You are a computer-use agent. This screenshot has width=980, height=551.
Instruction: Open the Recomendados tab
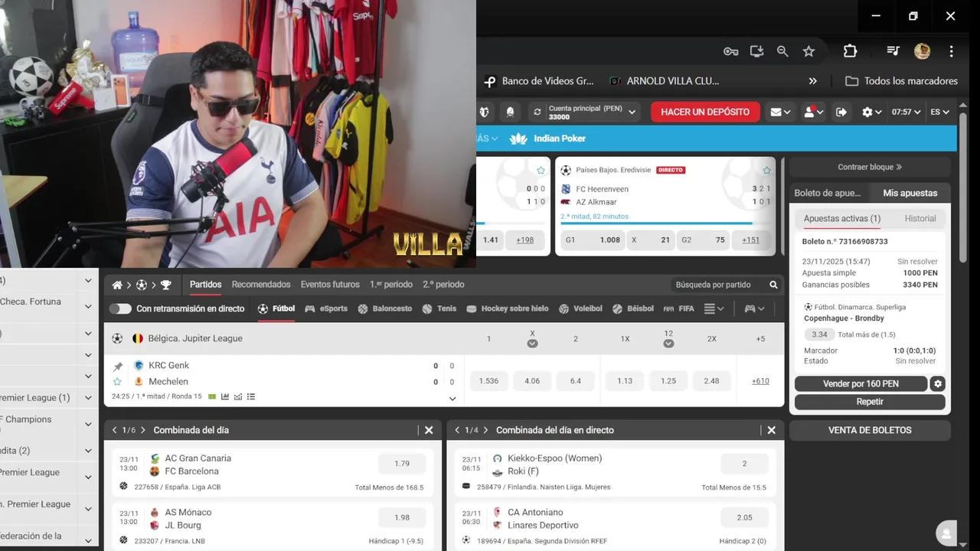[x=261, y=285]
